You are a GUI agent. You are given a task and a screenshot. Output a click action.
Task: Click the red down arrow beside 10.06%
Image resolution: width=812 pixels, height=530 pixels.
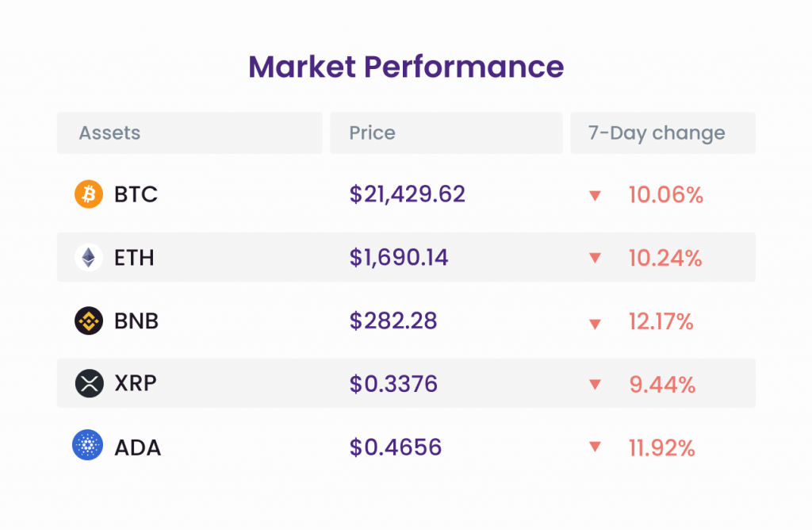pos(595,195)
